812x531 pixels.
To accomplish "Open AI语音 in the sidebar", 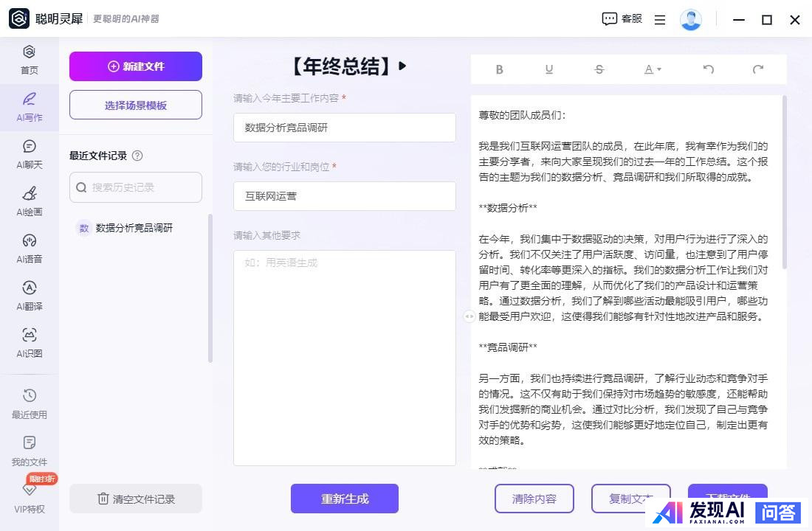I will tap(30, 249).
